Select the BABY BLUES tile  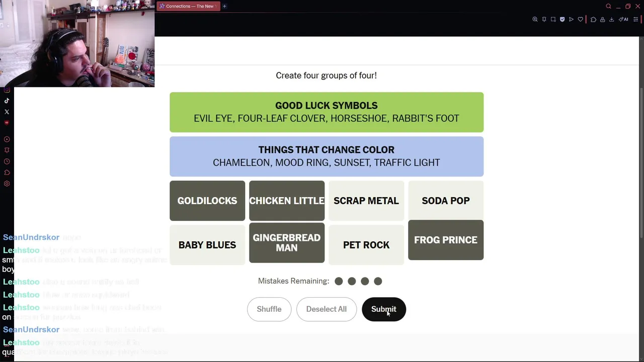pyautogui.click(x=207, y=245)
